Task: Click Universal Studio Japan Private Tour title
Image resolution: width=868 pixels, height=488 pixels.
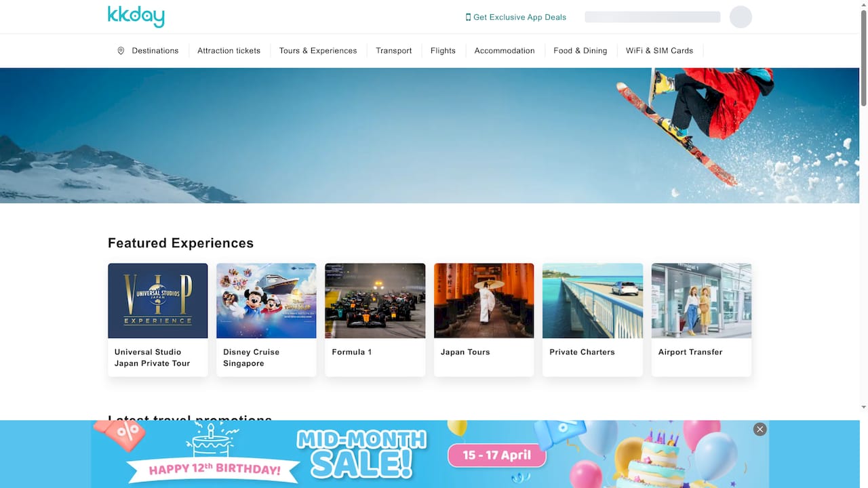Action: tap(153, 358)
